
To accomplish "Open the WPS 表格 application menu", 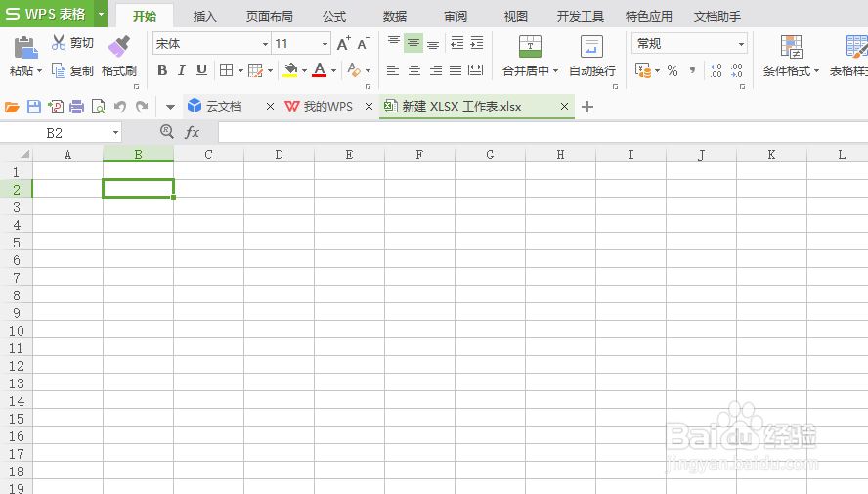I will [x=54, y=14].
